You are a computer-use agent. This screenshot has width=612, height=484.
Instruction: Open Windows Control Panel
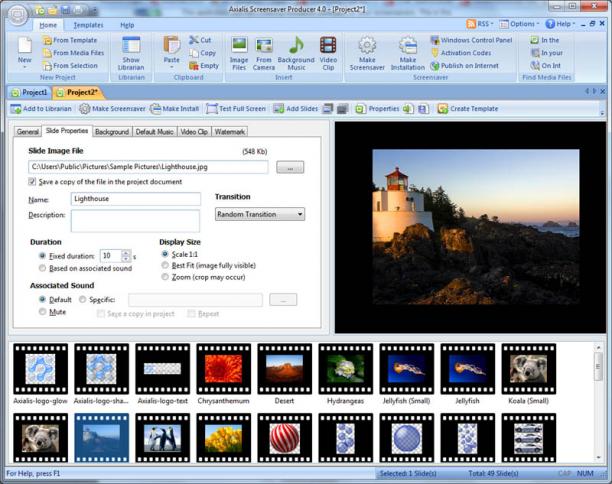click(x=471, y=40)
